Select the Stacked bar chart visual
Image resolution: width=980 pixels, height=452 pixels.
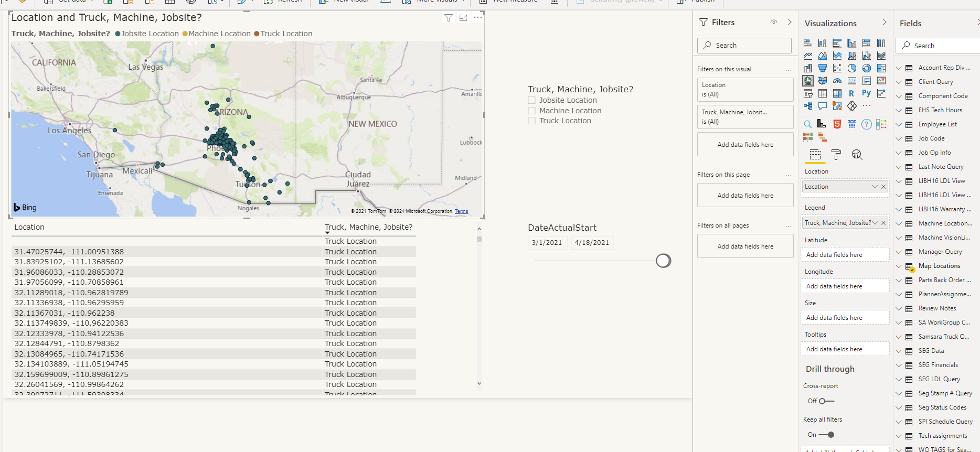tap(808, 43)
